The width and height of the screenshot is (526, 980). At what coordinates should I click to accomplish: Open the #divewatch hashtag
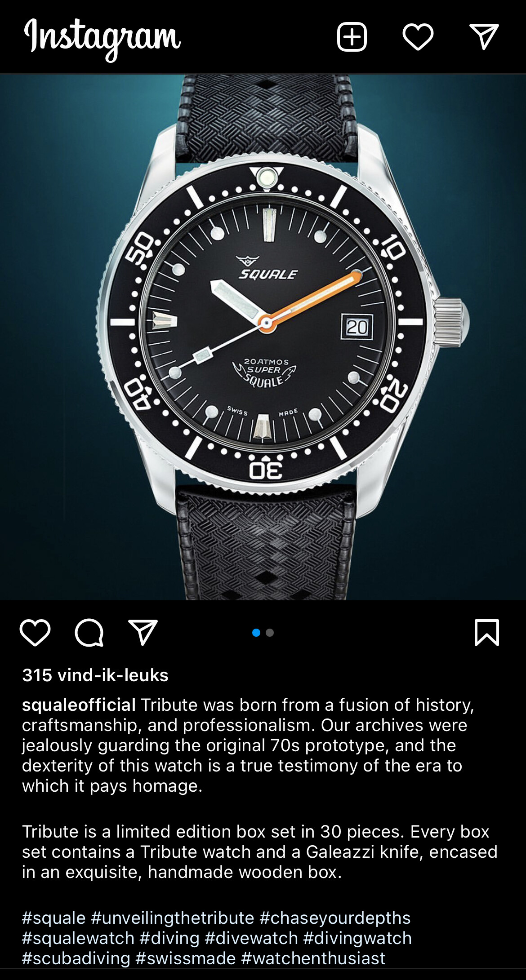pyautogui.click(x=251, y=938)
